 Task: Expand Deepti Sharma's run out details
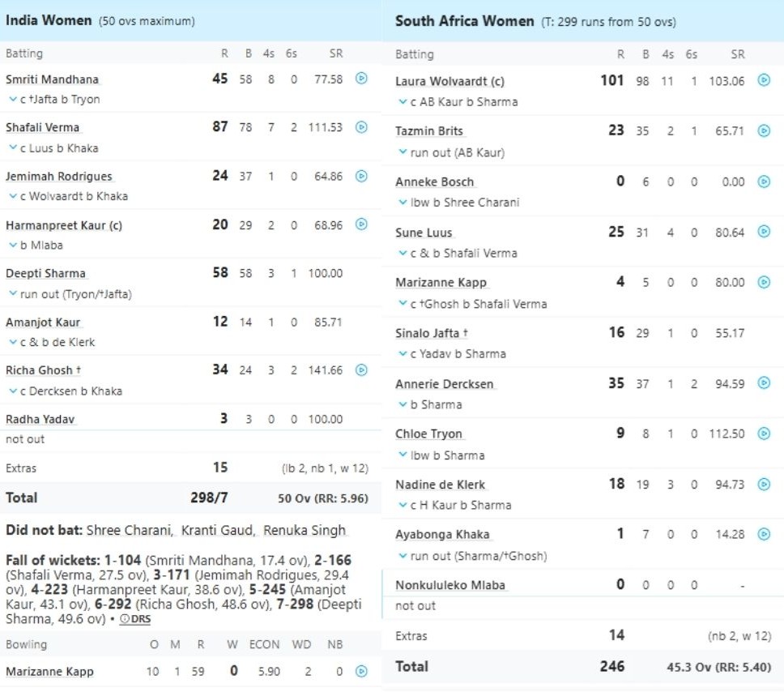[12, 294]
